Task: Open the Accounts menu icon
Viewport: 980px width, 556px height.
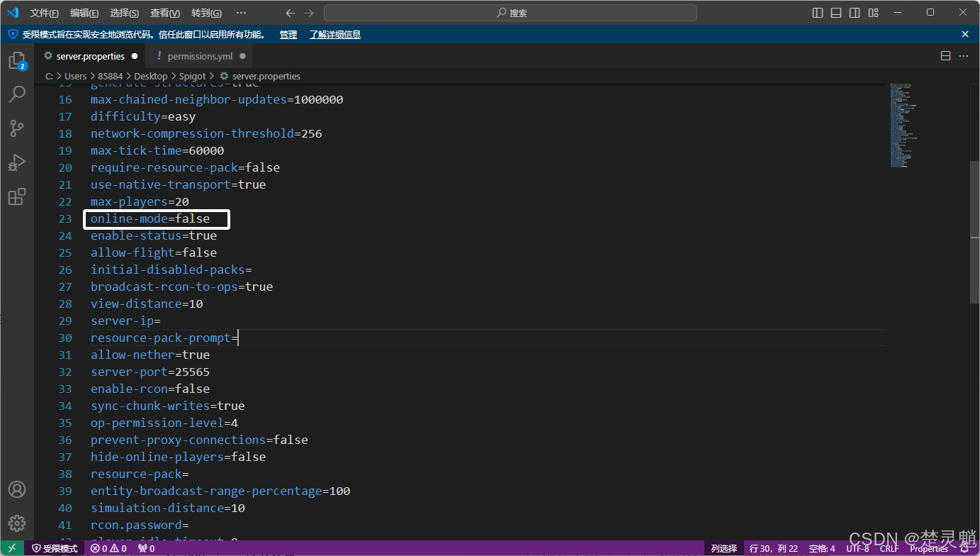Action: pos(17,489)
